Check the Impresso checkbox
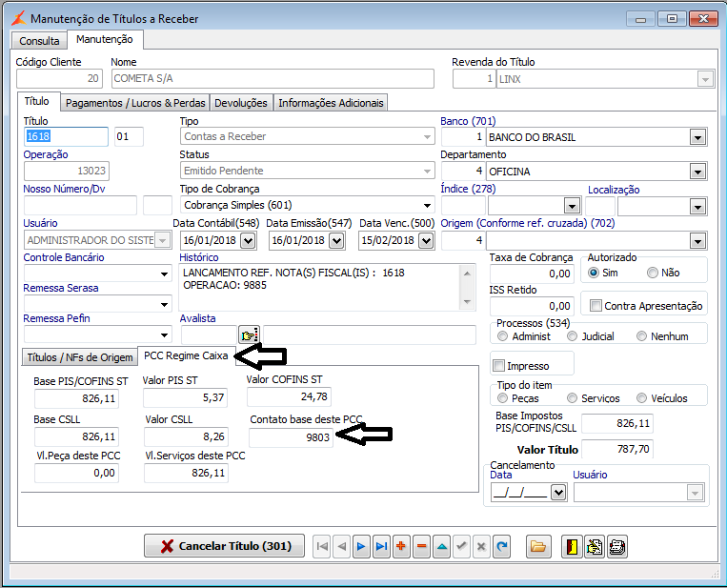This screenshot has width=727, height=588. point(498,365)
